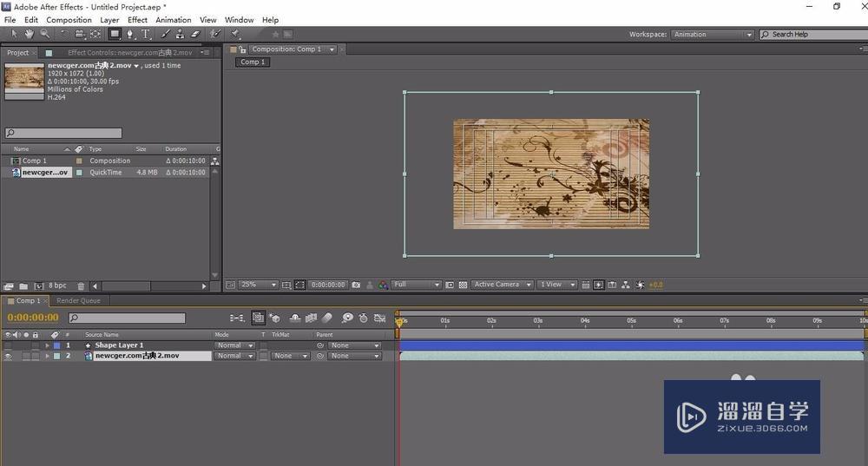Open Parent None dropdown for Shape Layer 1
This screenshot has height=466, width=868.
click(x=355, y=345)
